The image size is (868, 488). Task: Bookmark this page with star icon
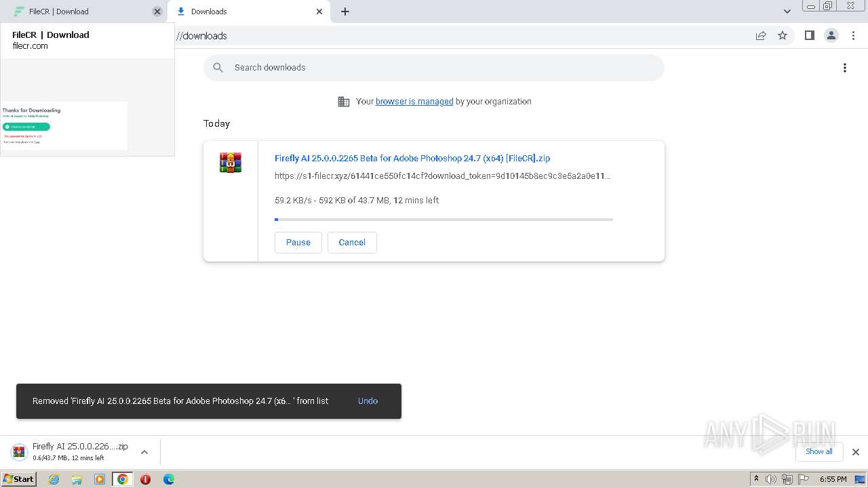click(x=783, y=36)
